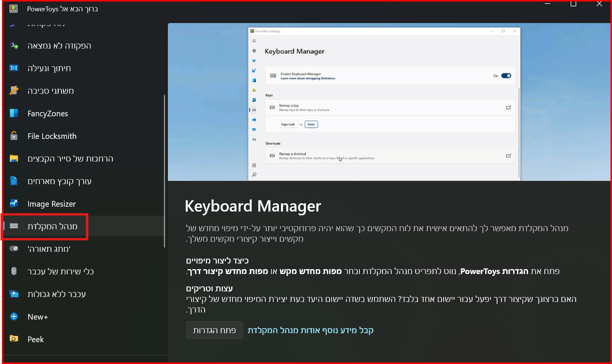Click the sidebar vertical scrollbar
The height and width of the screenshot is (364, 612).
click(x=164, y=171)
